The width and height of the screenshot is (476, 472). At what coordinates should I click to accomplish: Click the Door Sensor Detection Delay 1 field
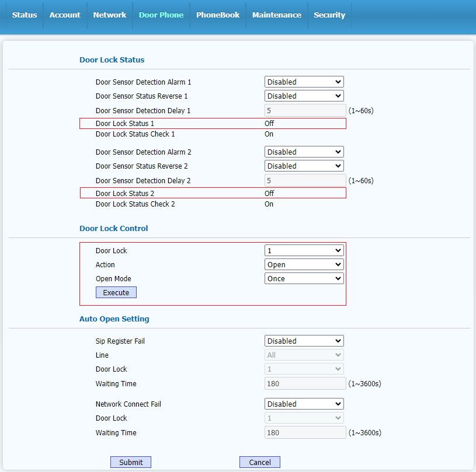305,111
